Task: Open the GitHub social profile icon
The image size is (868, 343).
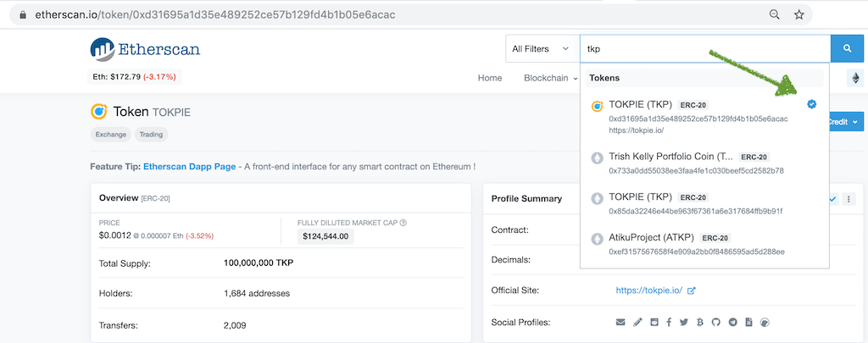Action: coord(715,322)
